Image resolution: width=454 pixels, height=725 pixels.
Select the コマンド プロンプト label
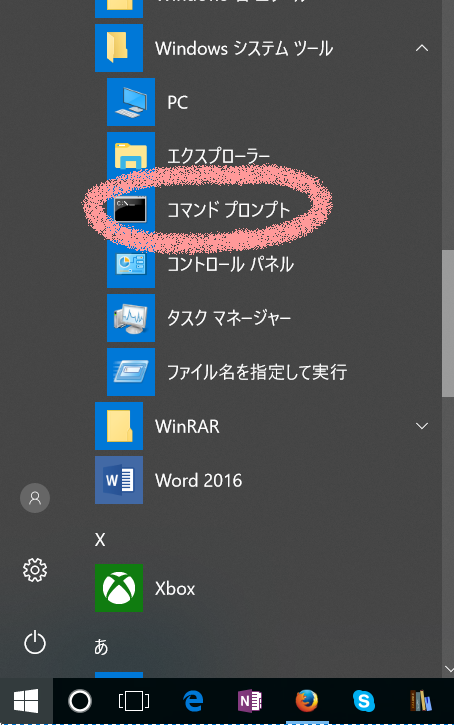pyautogui.click(x=228, y=210)
